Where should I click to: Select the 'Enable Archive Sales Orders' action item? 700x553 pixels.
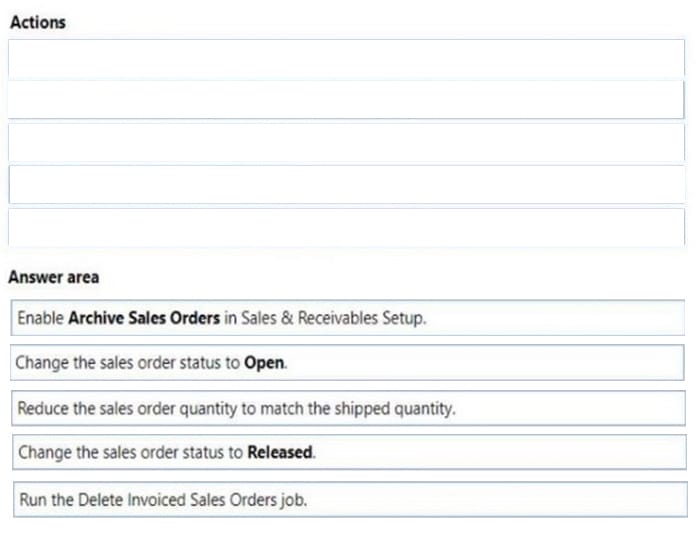coord(346,318)
